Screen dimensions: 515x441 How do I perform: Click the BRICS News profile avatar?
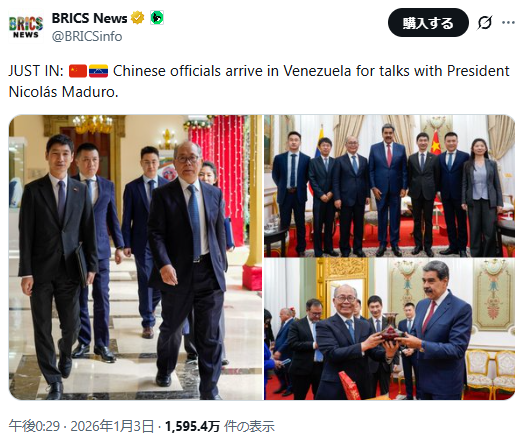coord(26,26)
